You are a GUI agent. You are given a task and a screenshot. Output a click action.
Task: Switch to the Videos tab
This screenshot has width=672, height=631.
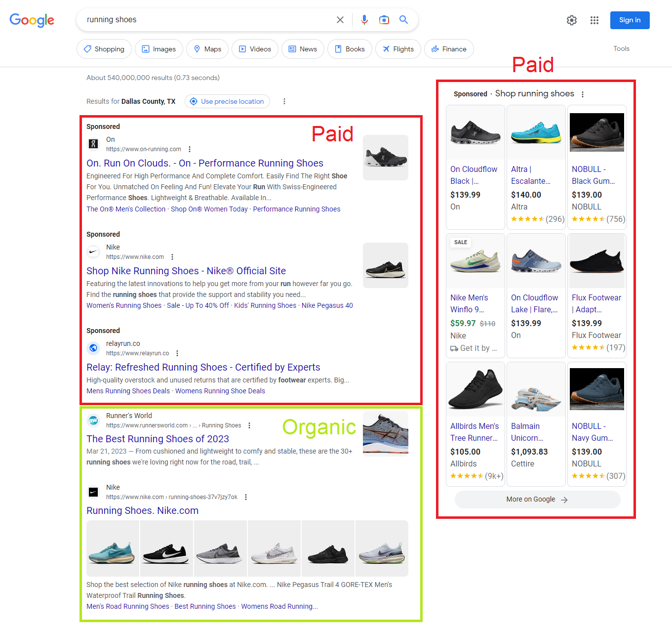[x=255, y=49]
